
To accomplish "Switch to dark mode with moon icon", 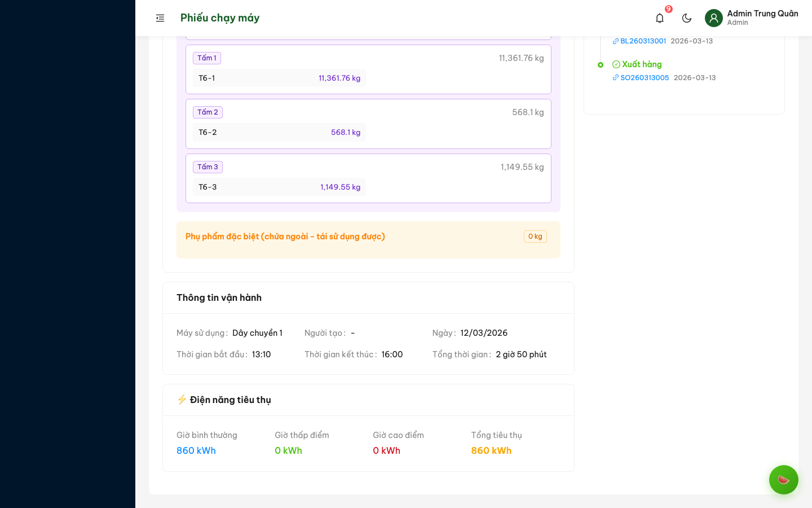I will [x=687, y=18].
